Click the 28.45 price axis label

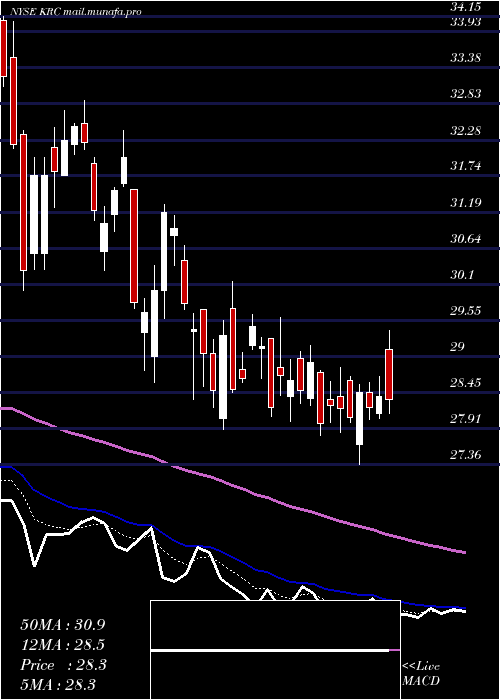(466, 383)
